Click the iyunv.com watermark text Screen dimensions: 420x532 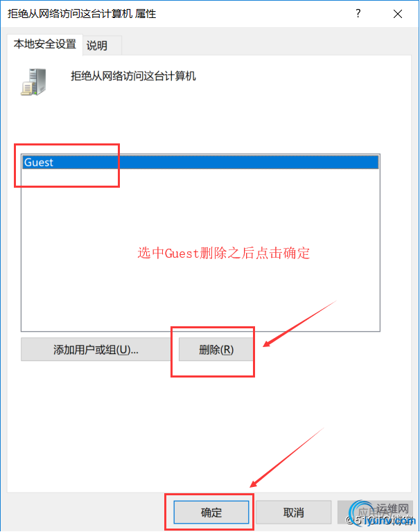390,520
